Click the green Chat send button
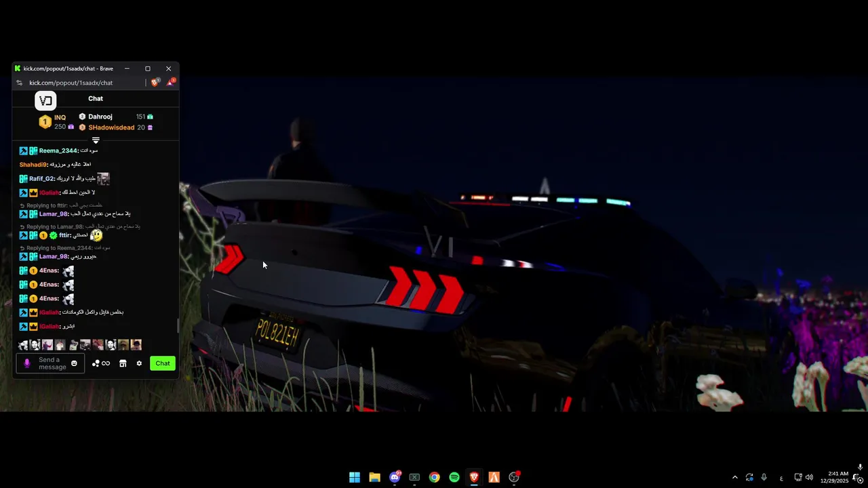Viewport: 868px width, 488px height. tap(163, 363)
